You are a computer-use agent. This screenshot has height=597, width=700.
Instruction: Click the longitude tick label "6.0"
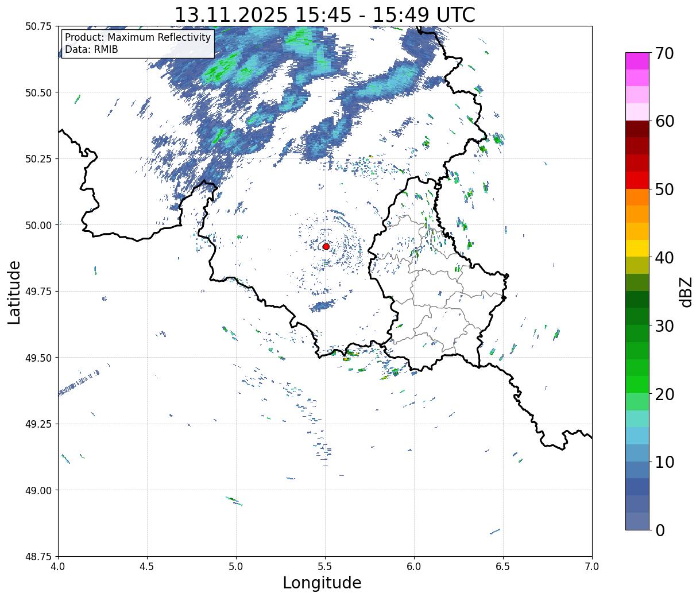pos(414,566)
